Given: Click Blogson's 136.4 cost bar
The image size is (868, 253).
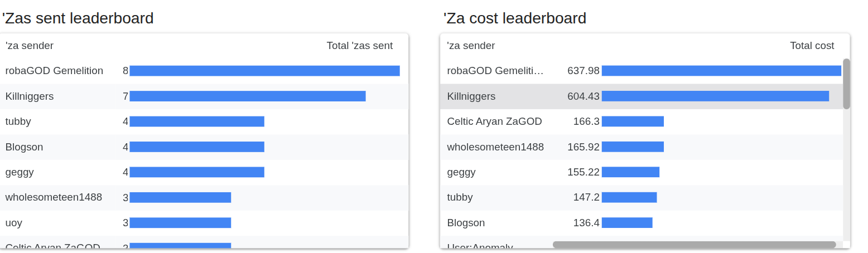Looking at the screenshot, I should pyautogui.click(x=627, y=223).
